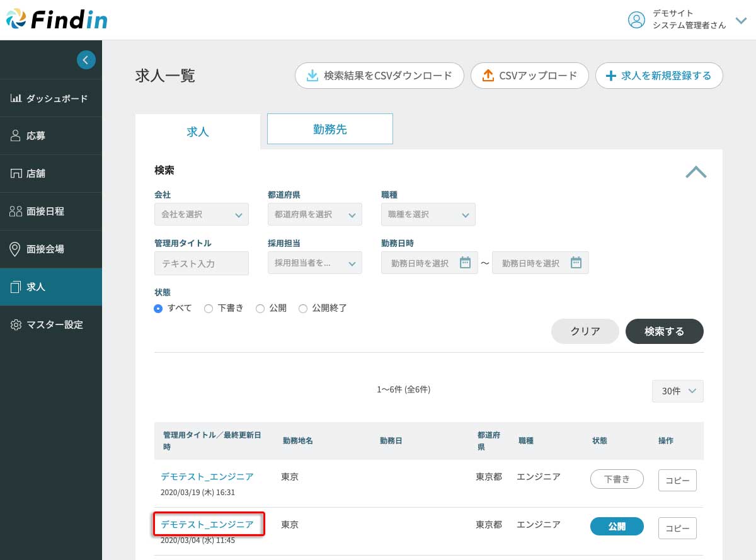Click the Findin logo
This screenshot has width=756, height=560.
(x=57, y=20)
